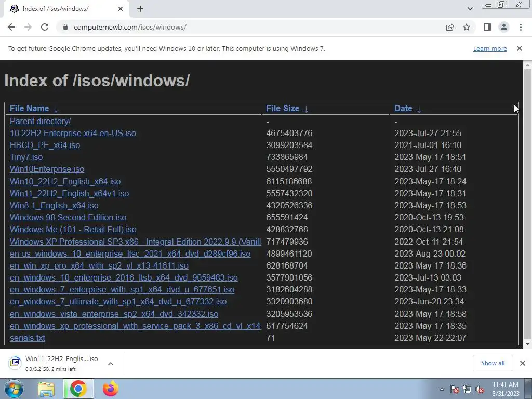Click the forward navigation arrow
This screenshot has height=399, width=532.
click(28, 27)
